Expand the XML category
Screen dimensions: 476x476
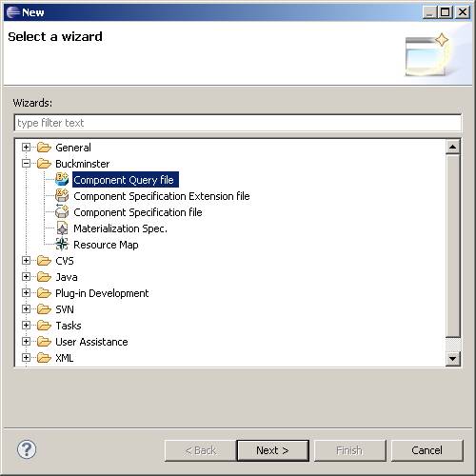27,358
